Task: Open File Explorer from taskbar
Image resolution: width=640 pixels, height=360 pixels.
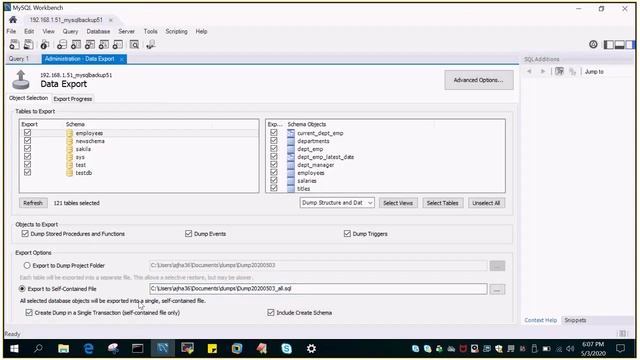Action: pyautogui.click(x=63, y=349)
